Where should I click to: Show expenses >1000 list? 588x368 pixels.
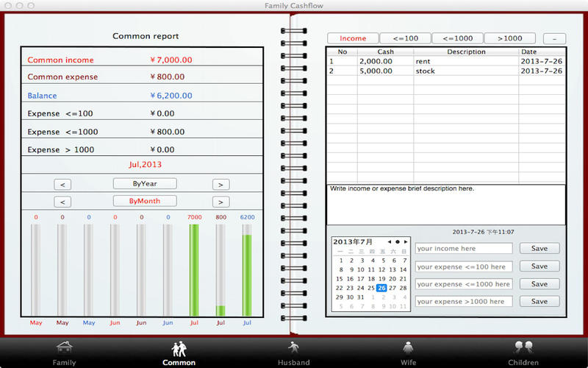(509, 38)
